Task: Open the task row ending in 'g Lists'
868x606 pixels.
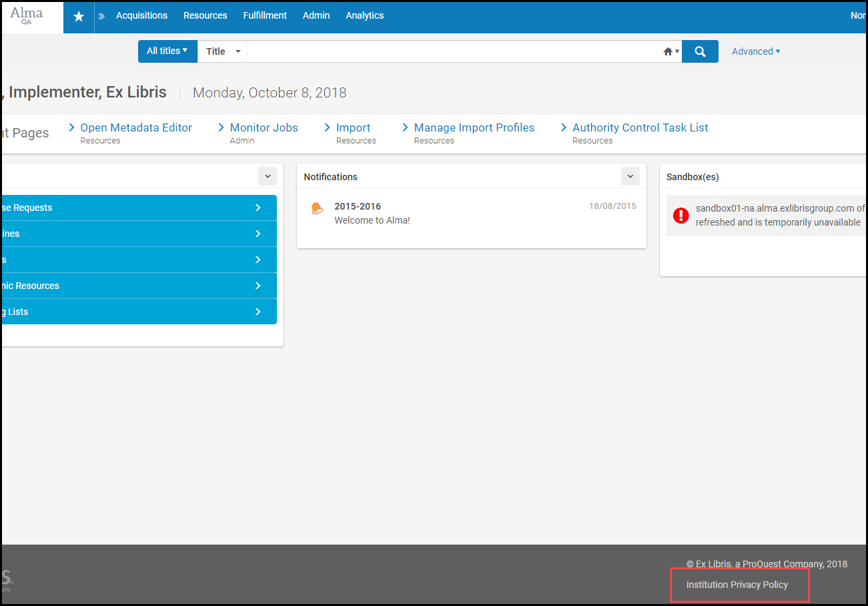Action: [x=139, y=312]
